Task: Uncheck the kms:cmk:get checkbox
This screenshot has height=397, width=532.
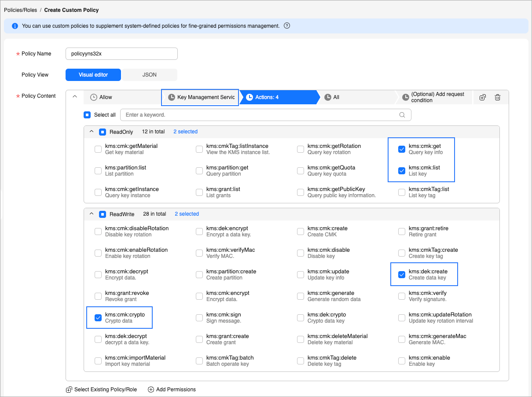Action: tap(402, 149)
